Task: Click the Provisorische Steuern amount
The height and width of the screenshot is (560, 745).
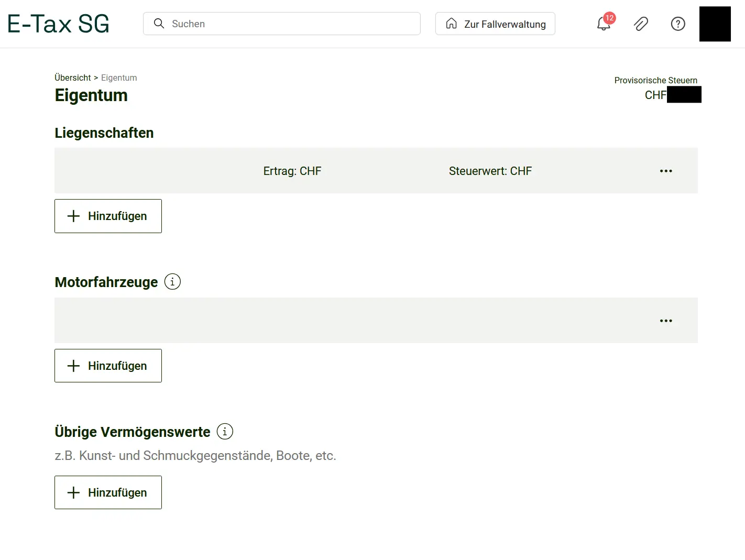Action: 672,95
